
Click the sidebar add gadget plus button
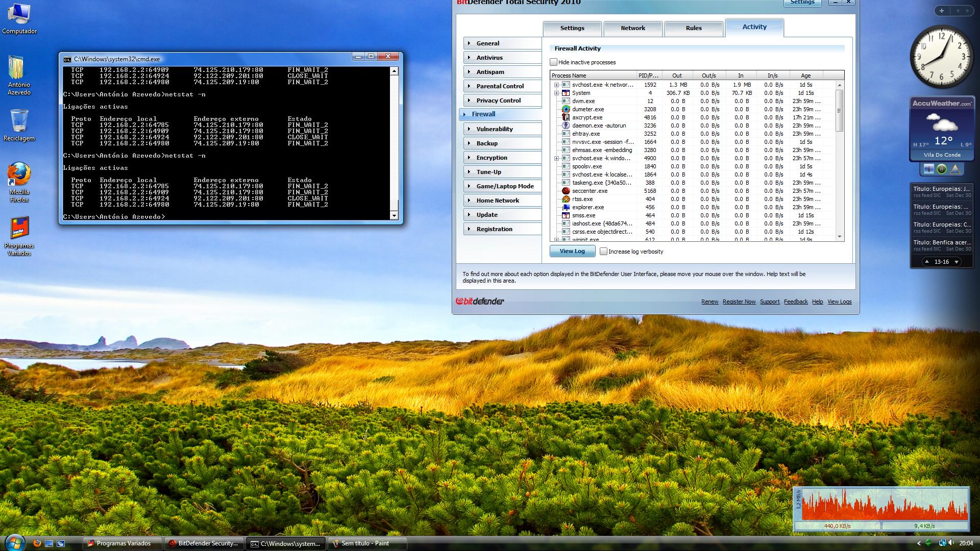[942, 11]
